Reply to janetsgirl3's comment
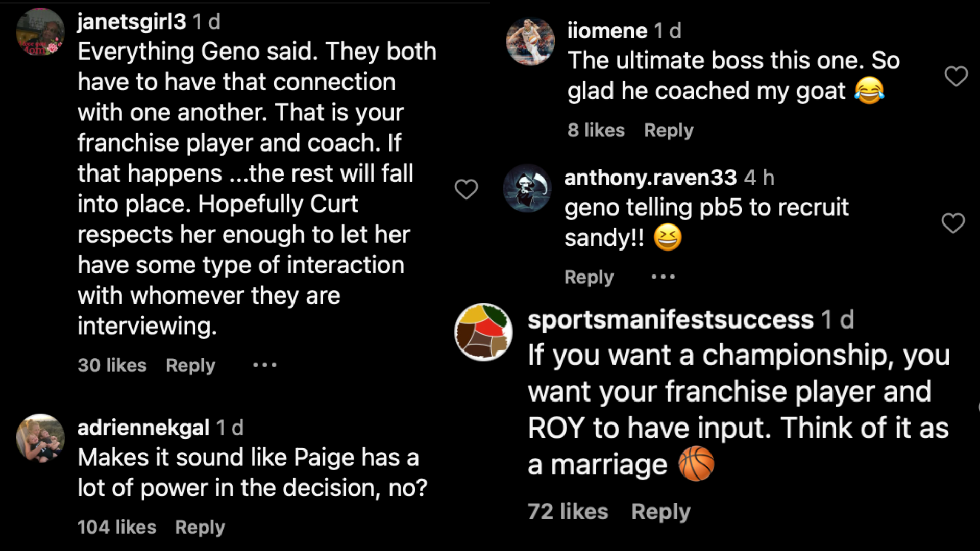 (x=190, y=365)
